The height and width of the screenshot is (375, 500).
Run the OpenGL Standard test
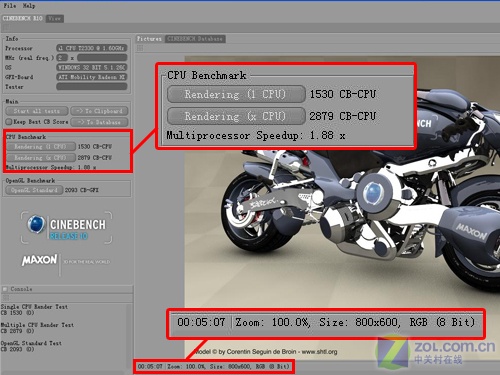click(x=34, y=190)
